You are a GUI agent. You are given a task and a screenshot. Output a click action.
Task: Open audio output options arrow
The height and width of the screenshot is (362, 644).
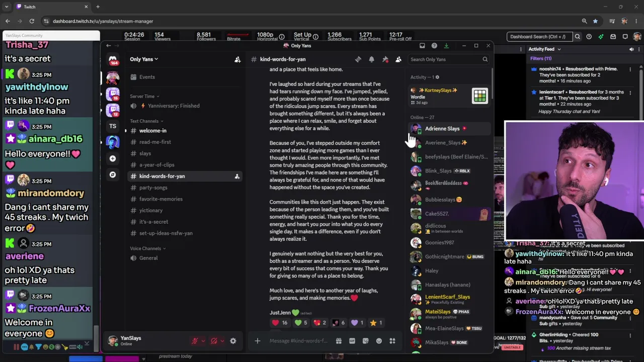point(222,341)
